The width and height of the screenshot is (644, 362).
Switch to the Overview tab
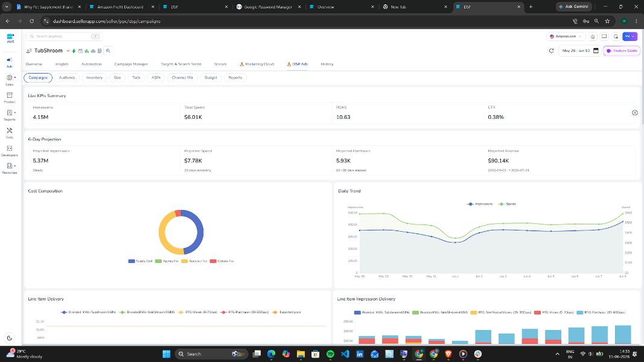(34, 64)
